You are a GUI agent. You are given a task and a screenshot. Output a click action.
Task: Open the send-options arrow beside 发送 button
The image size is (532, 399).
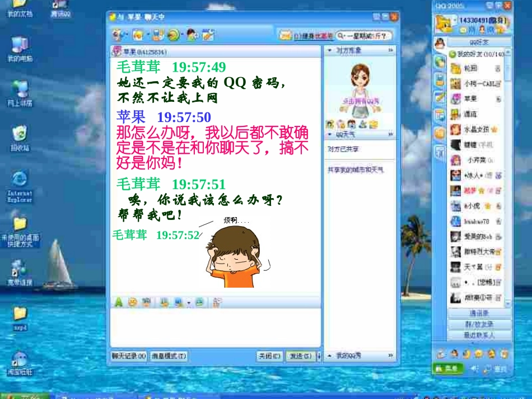tap(318, 356)
